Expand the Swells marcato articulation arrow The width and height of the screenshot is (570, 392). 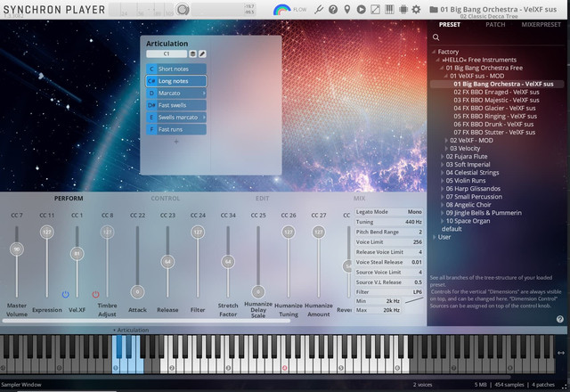pos(204,117)
